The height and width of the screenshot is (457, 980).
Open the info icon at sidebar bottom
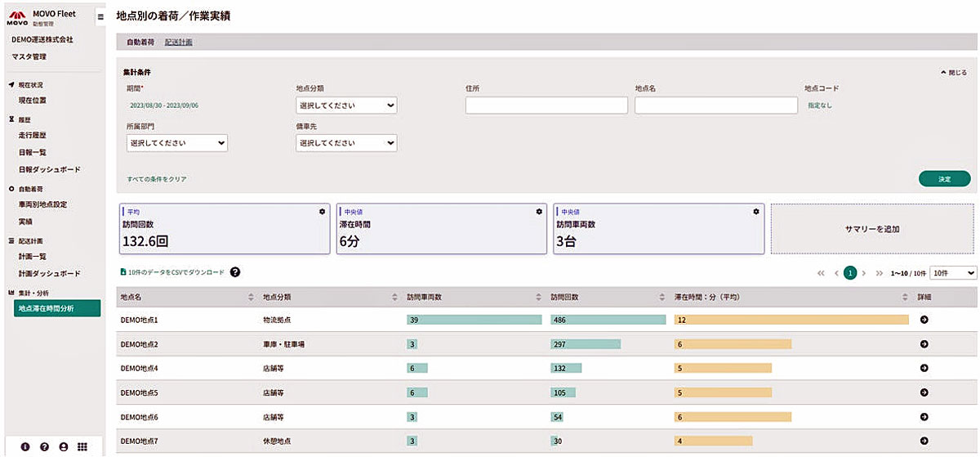point(24,446)
